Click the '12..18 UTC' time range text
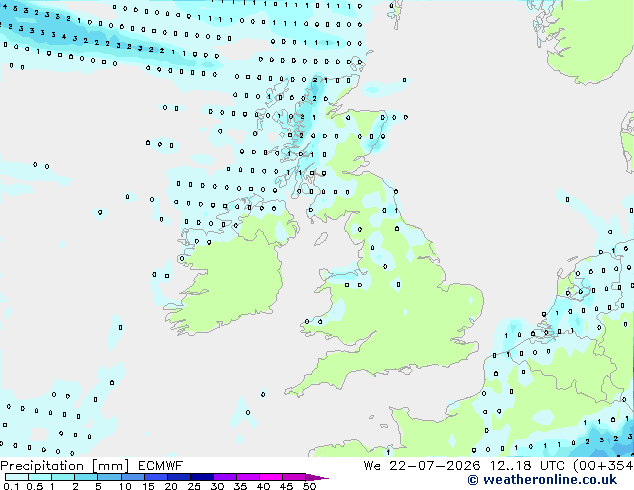634x490 pixels. pyautogui.click(x=526, y=466)
